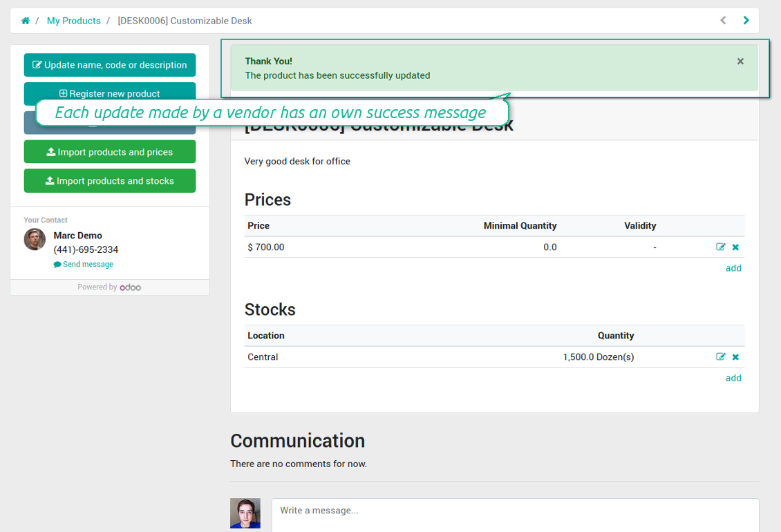Open Marc Demo's profile picture
Viewport: 781px width, 532px height.
(x=35, y=240)
